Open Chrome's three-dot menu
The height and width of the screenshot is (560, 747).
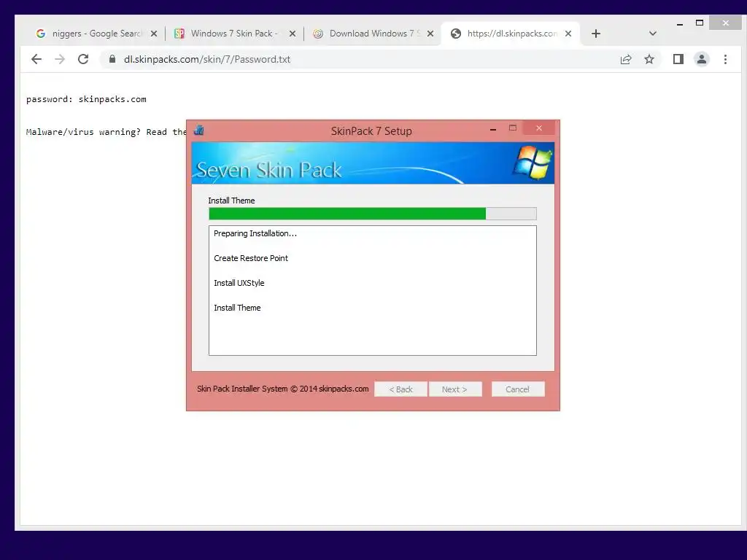point(725,59)
